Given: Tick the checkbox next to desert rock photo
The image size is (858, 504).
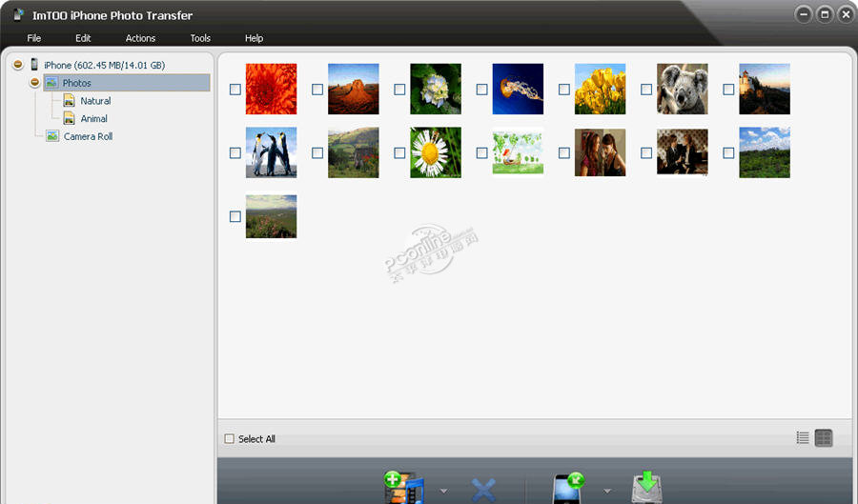Looking at the screenshot, I should pyautogui.click(x=317, y=90).
